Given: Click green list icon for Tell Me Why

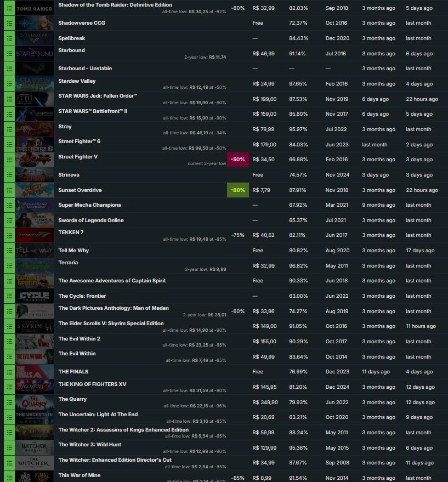Looking at the screenshot, I should 9,251.
